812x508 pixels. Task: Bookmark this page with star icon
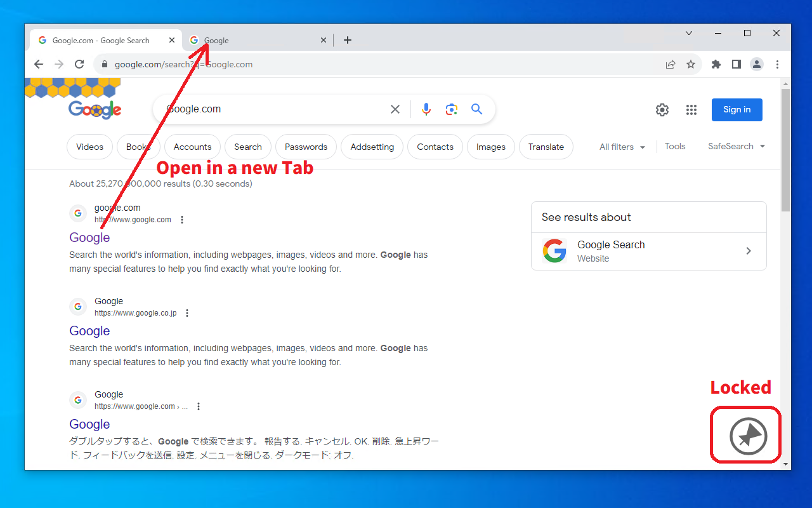click(x=691, y=64)
